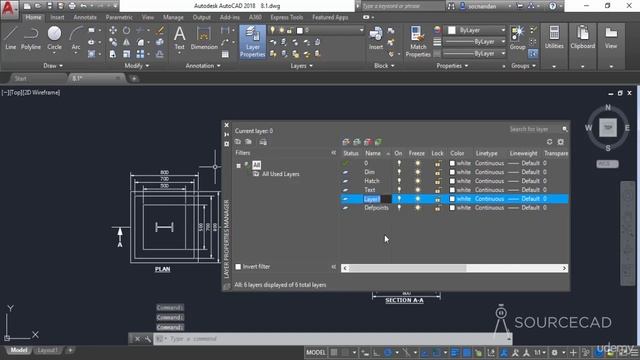Toggle On bulb for Hatch layer
640x360 pixels.
pyautogui.click(x=399, y=181)
